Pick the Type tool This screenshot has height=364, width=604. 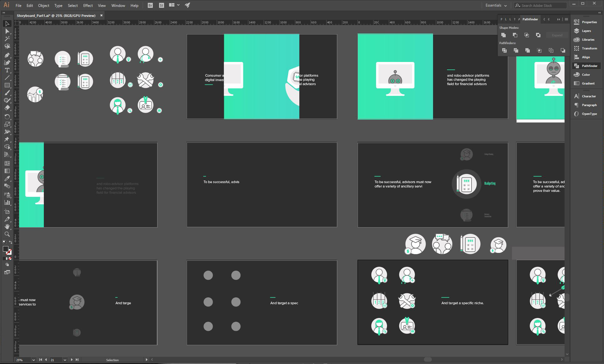[x=7, y=70]
